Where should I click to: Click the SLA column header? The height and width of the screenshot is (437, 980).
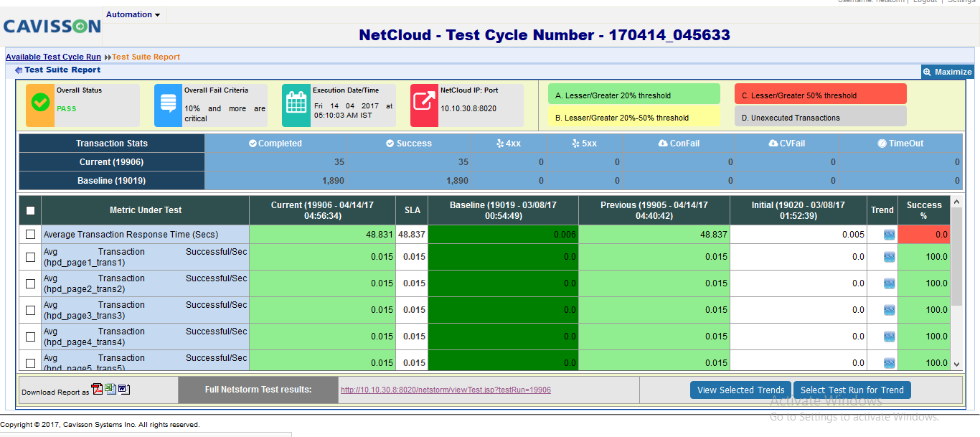coord(412,210)
